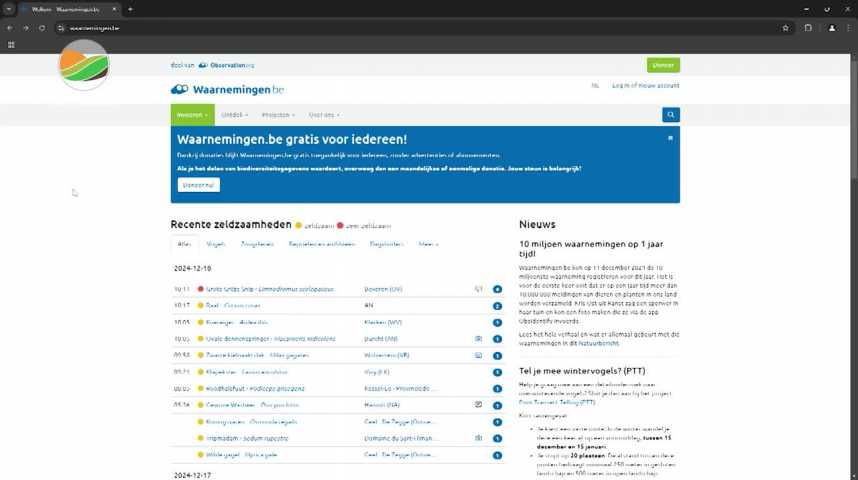Open the browser apps grid icon
Image resolution: width=858 pixels, height=480 pixels.
pos(11,44)
